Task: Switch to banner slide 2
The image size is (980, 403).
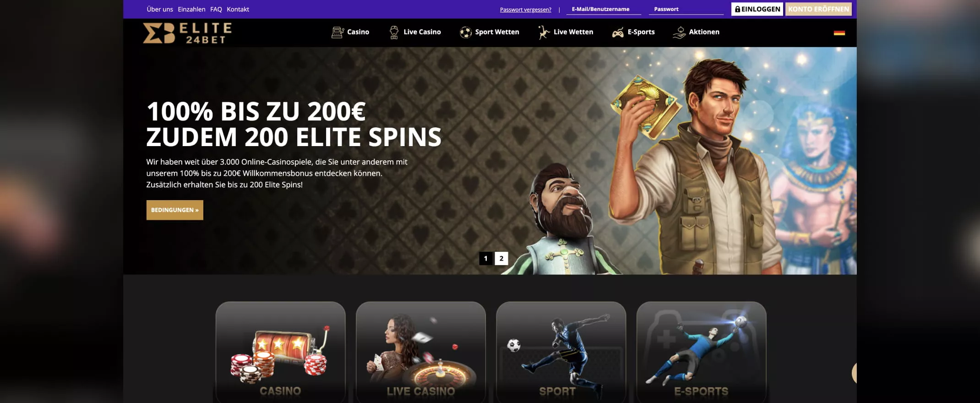Action: point(501,258)
